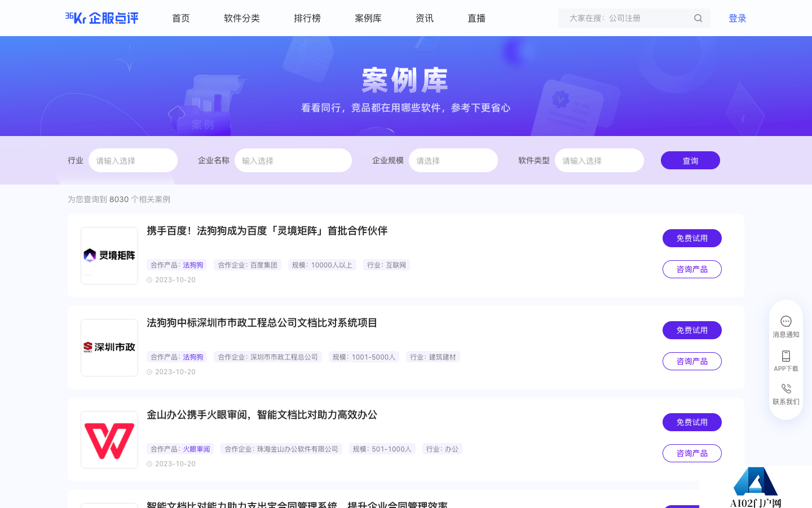Open 法狗狗中标深圳市市政工程 case title
The image size is (812, 508).
click(262, 323)
